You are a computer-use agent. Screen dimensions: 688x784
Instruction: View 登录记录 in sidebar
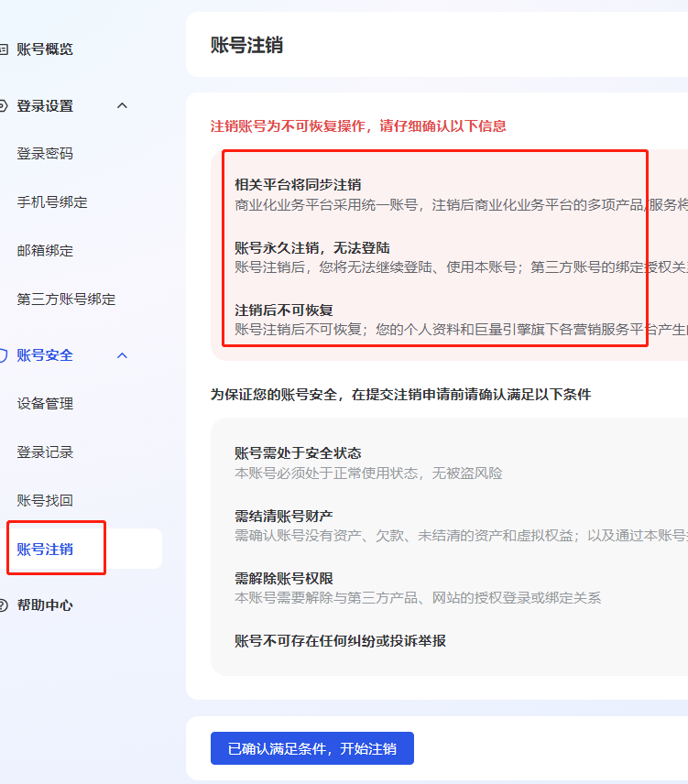tap(45, 452)
